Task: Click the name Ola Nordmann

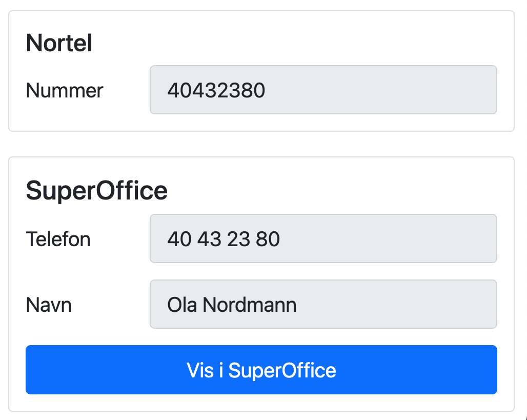Action: pyautogui.click(x=232, y=305)
